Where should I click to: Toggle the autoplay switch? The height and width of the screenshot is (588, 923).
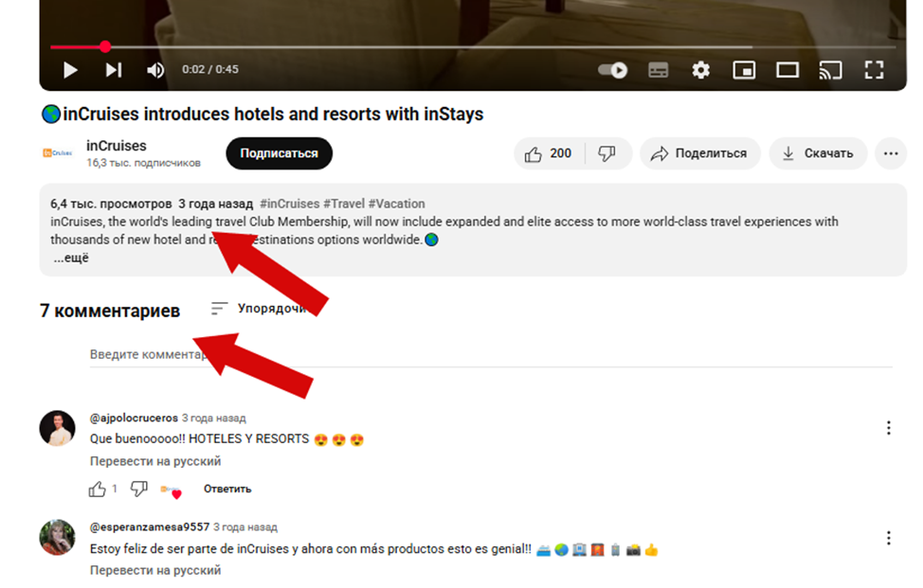click(x=612, y=70)
